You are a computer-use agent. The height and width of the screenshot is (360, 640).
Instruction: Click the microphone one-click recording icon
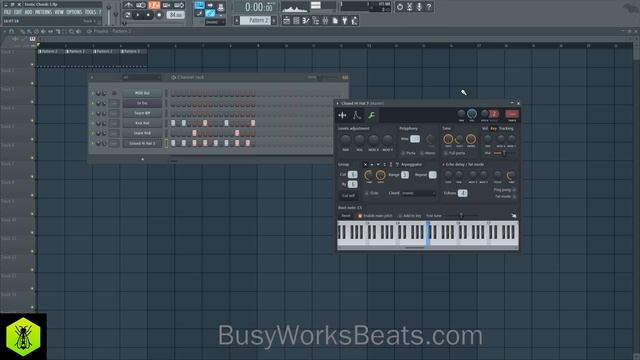(419, 7)
